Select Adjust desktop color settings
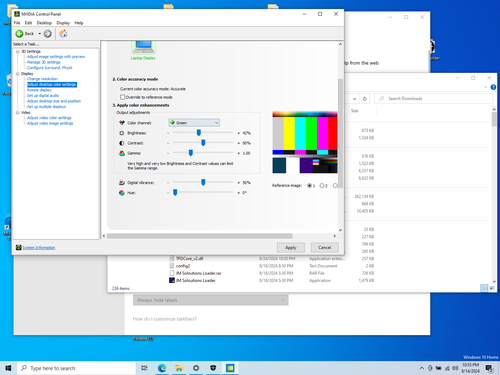This screenshot has width=500, height=375. click(52, 85)
